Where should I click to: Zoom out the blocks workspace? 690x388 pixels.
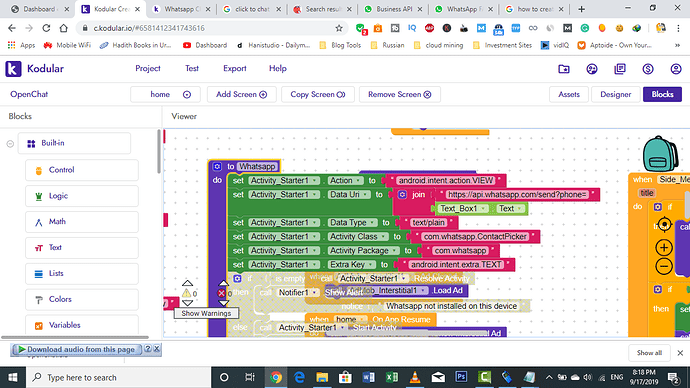(x=664, y=266)
